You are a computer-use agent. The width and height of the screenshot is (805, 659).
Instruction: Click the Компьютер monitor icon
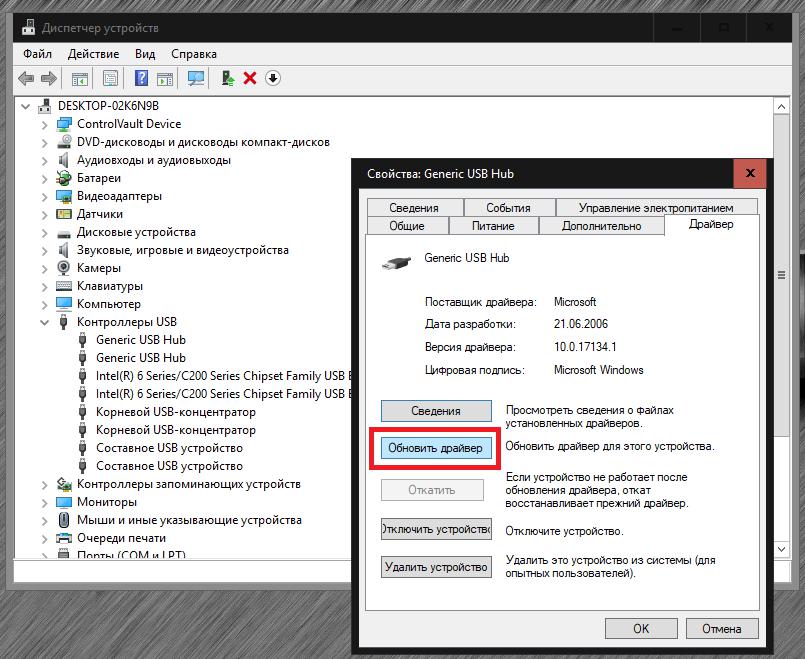click(x=64, y=304)
